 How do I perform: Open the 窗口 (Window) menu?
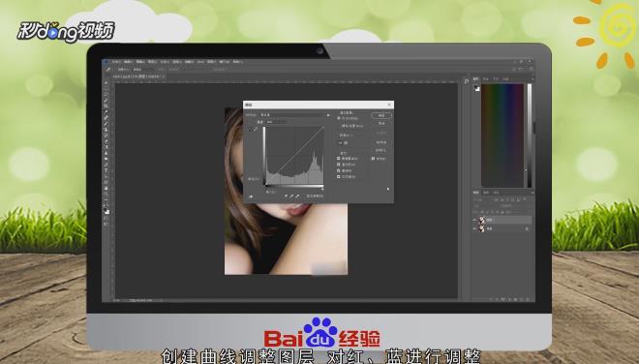tap(225, 62)
